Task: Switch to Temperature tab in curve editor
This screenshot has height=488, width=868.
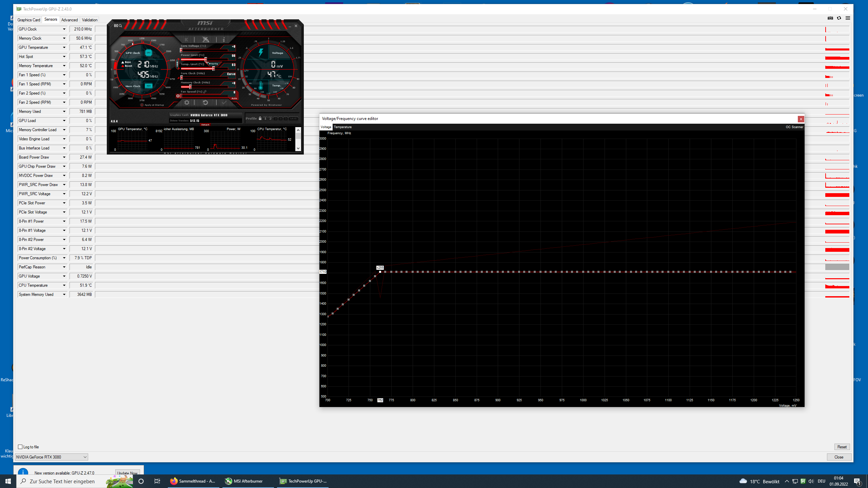Action: 342,127
